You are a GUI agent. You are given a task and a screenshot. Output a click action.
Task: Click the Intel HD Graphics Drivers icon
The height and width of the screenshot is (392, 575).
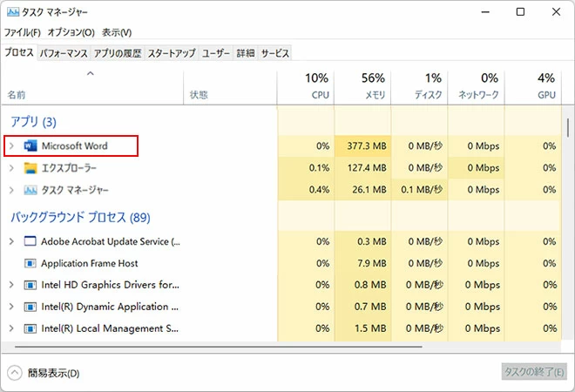31,285
